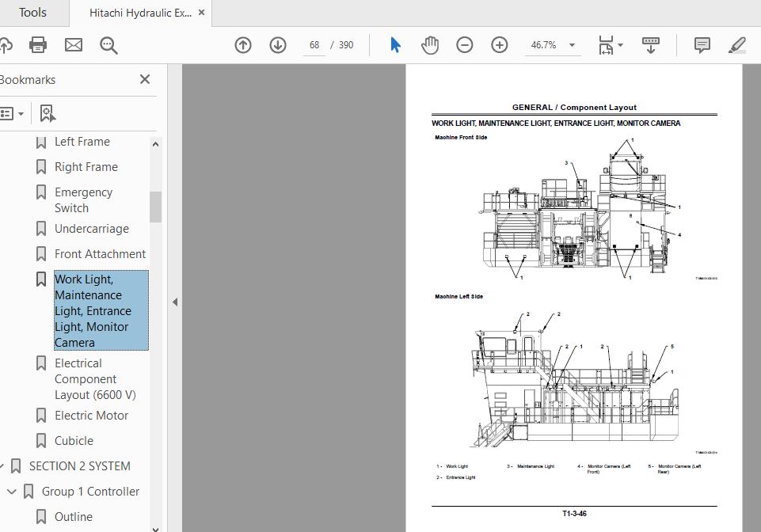The width and height of the screenshot is (761, 532).
Task: Go to next page with down arrow
Action: (278, 45)
